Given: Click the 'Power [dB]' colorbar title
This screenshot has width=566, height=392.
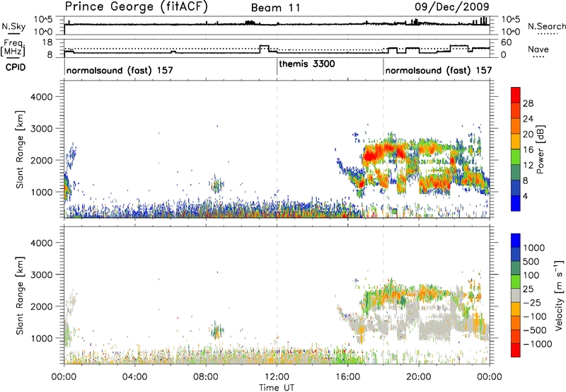Looking at the screenshot, I should (x=540, y=149).
